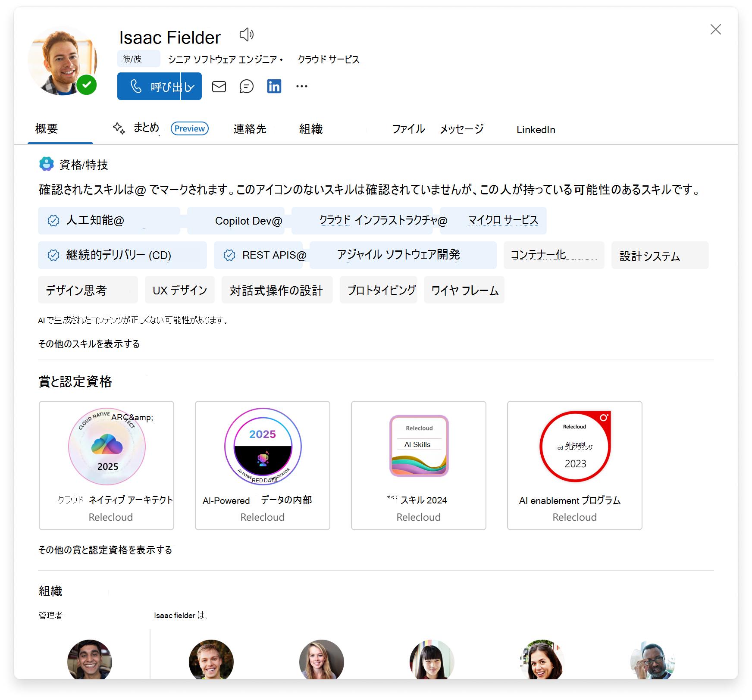Select the デザイン思考 skill chip

point(88,290)
